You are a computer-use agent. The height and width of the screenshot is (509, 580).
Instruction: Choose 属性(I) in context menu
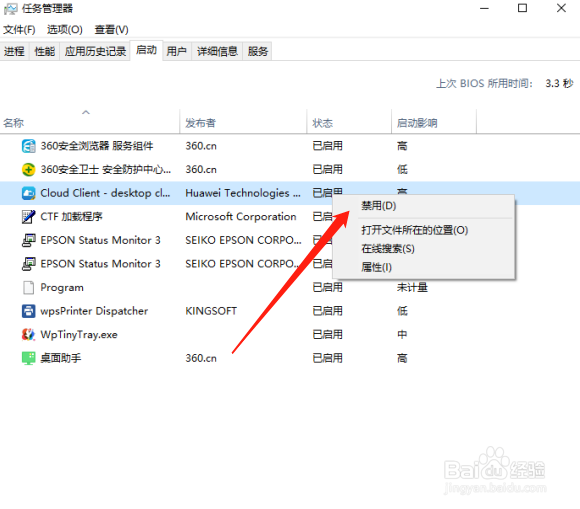(424, 267)
